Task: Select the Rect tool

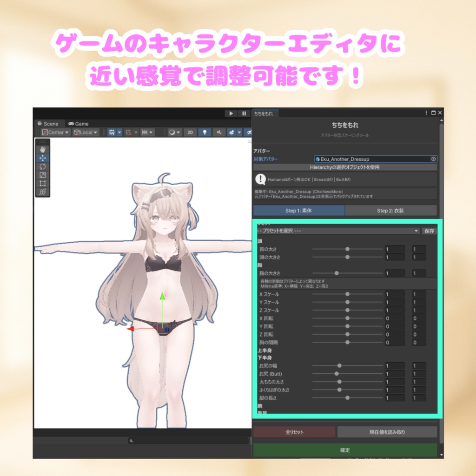Action: coord(42,184)
